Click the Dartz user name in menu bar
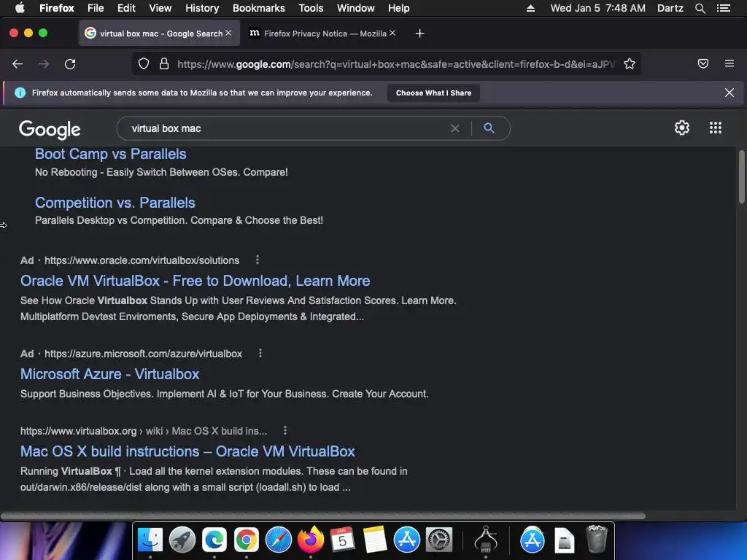 click(x=670, y=8)
